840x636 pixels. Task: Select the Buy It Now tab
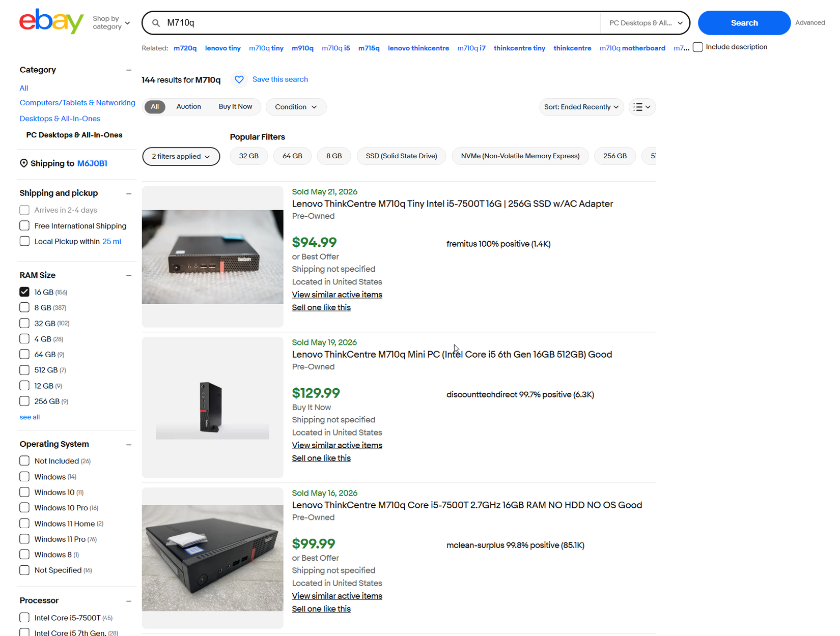235,107
